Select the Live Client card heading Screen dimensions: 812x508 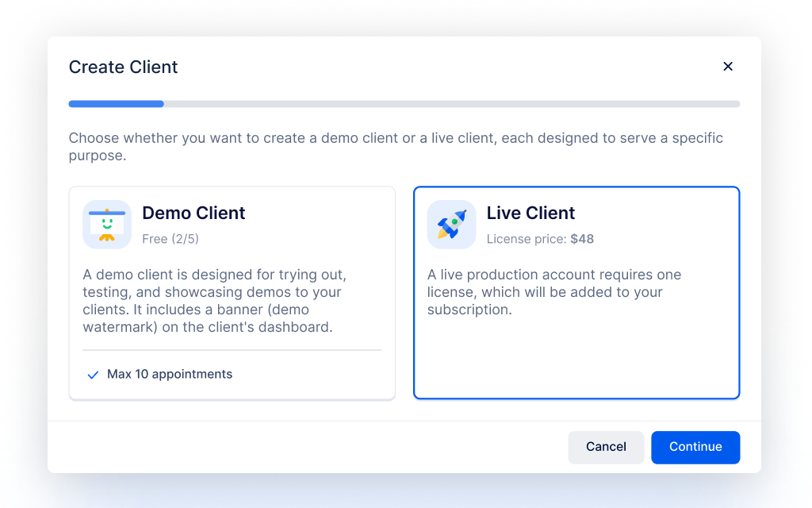[x=530, y=213]
